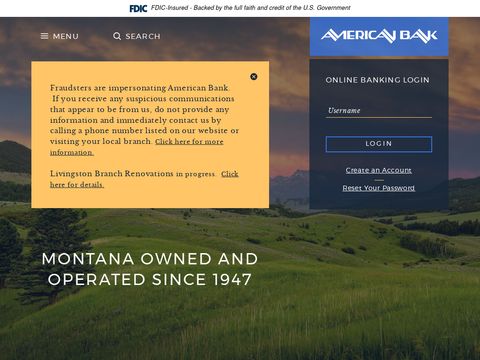Open the SEARCH label
The width and height of the screenshot is (480, 360).
pos(143,36)
